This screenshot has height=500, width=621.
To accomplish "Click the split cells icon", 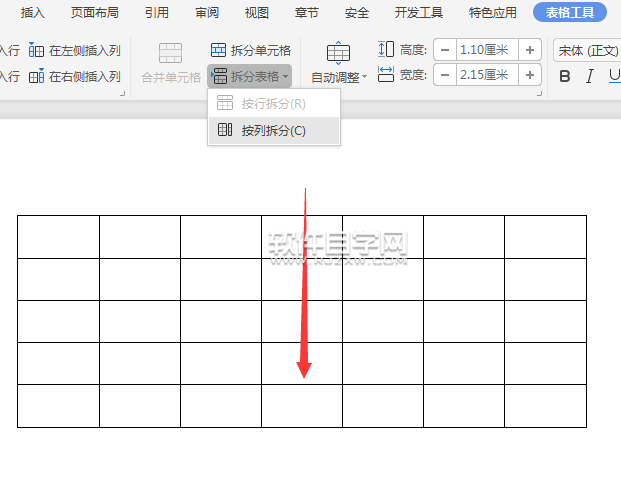I will pos(218,50).
